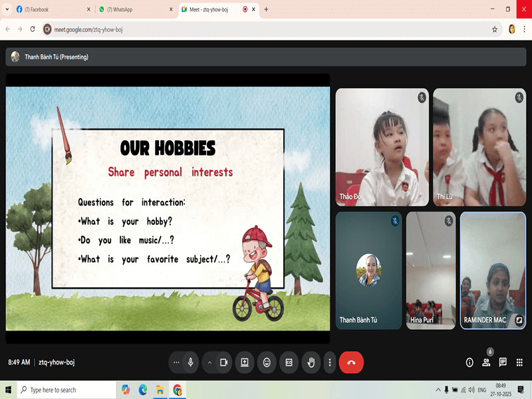Toggle captions in the meeting toolbar
This screenshot has width=532, height=399.
coord(289,362)
